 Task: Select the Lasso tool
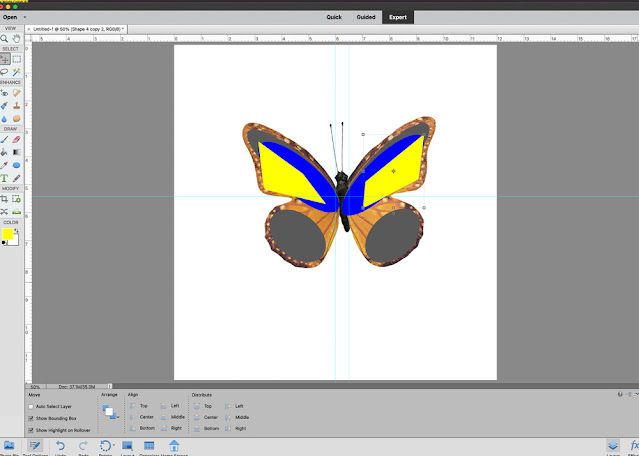coord(4,72)
